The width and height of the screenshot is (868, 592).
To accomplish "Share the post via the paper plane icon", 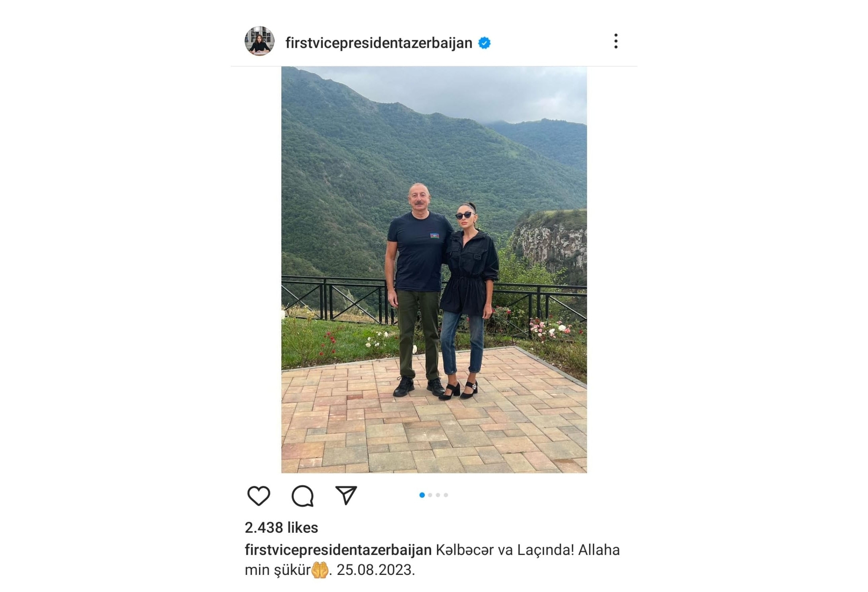I will tap(346, 495).
